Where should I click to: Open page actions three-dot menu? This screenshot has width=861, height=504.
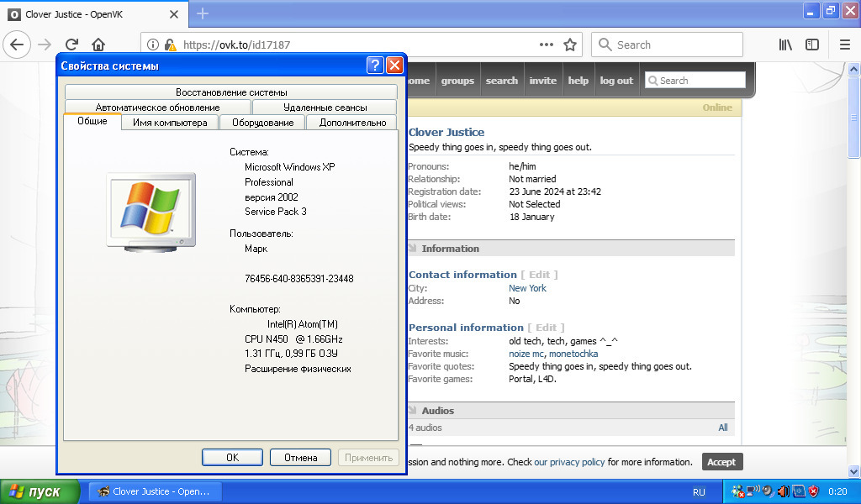pyautogui.click(x=547, y=45)
